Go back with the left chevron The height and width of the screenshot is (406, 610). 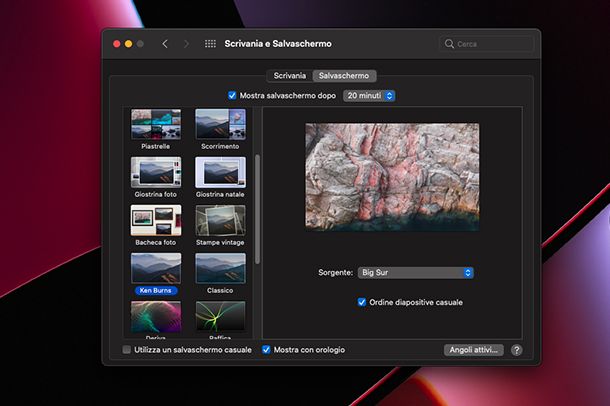(165, 44)
